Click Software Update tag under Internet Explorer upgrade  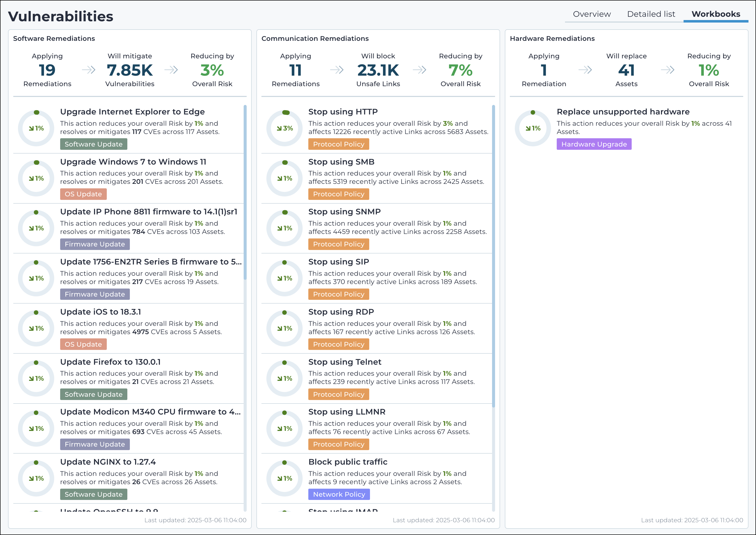pos(94,144)
